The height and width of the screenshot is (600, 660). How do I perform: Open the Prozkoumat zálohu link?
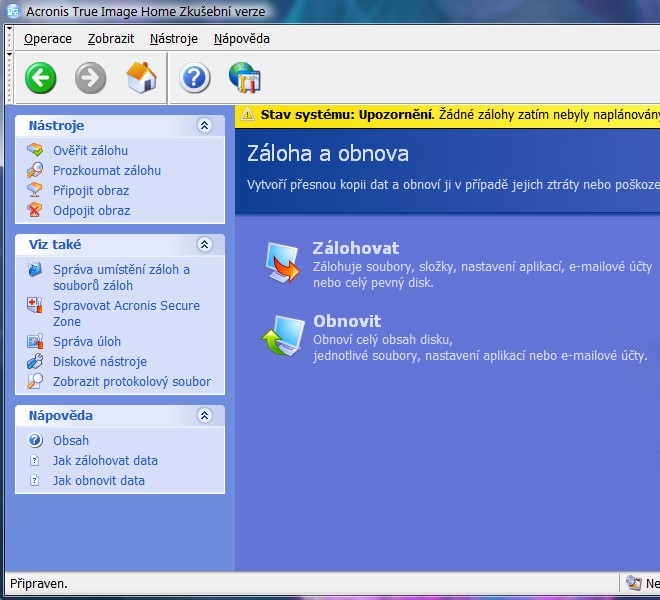point(107,171)
